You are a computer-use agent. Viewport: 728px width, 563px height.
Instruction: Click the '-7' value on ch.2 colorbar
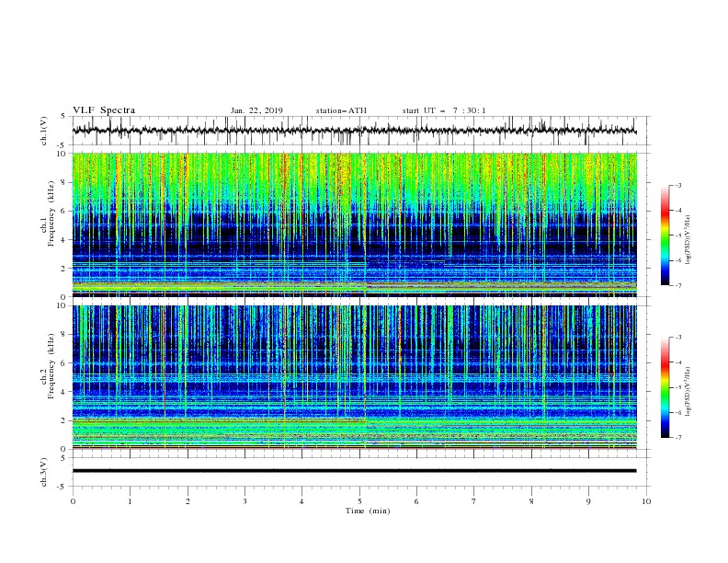tap(677, 438)
